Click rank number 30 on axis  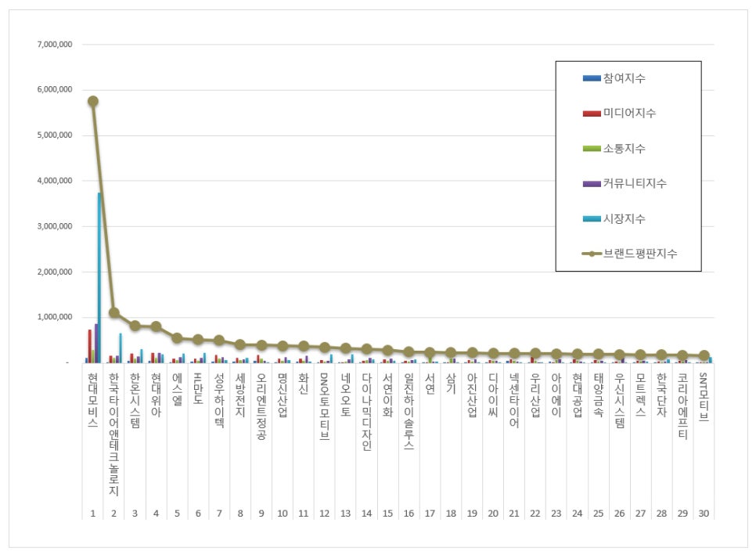click(704, 514)
